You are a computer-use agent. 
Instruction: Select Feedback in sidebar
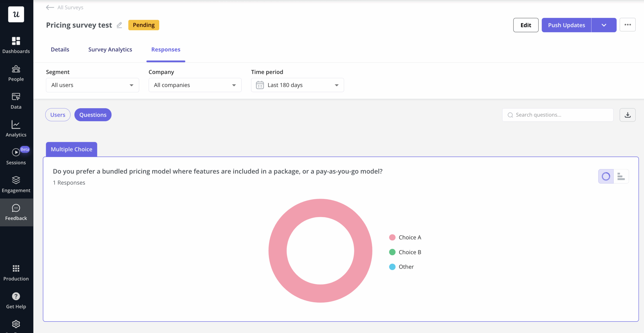coord(16,212)
